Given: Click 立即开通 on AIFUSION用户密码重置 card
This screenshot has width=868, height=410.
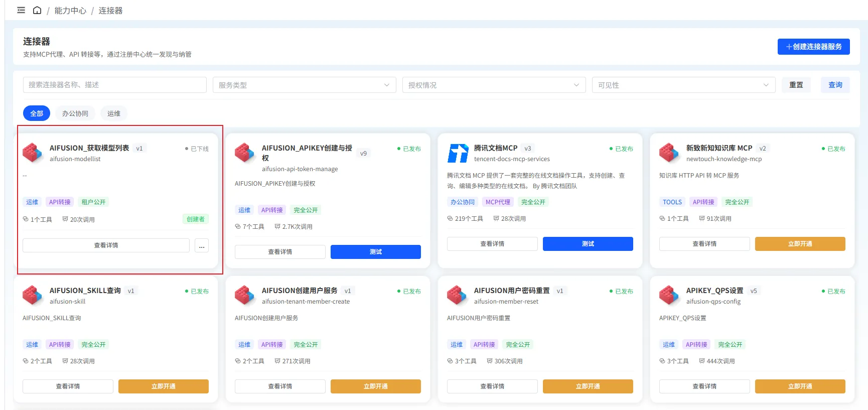Looking at the screenshot, I should 588,386.
